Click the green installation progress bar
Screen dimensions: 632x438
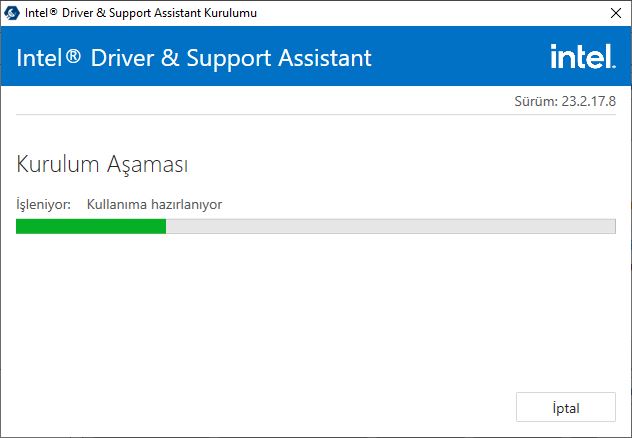316,226
